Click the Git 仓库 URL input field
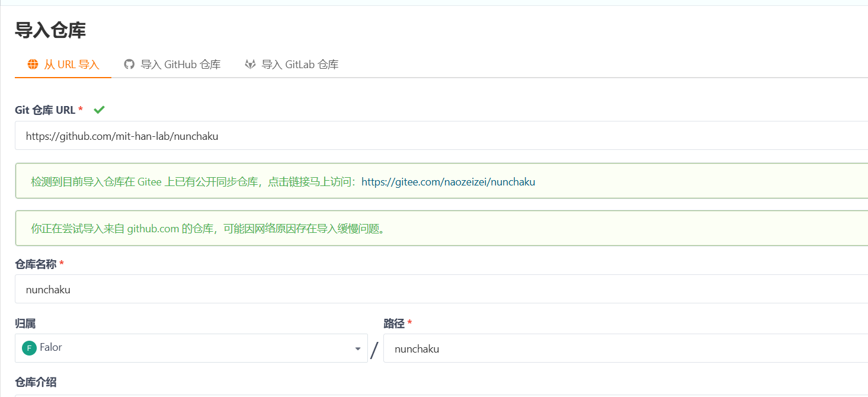 [x=441, y=136]
